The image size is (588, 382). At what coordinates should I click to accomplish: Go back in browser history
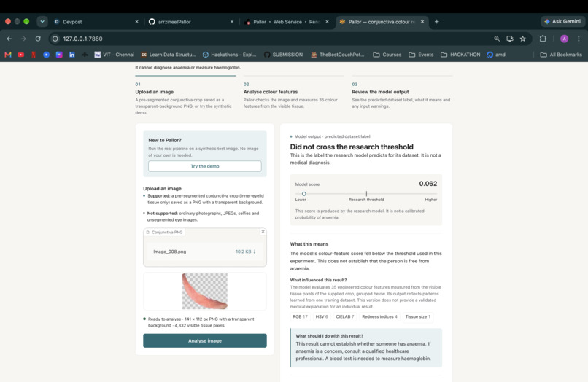click(x=9, y=39)
